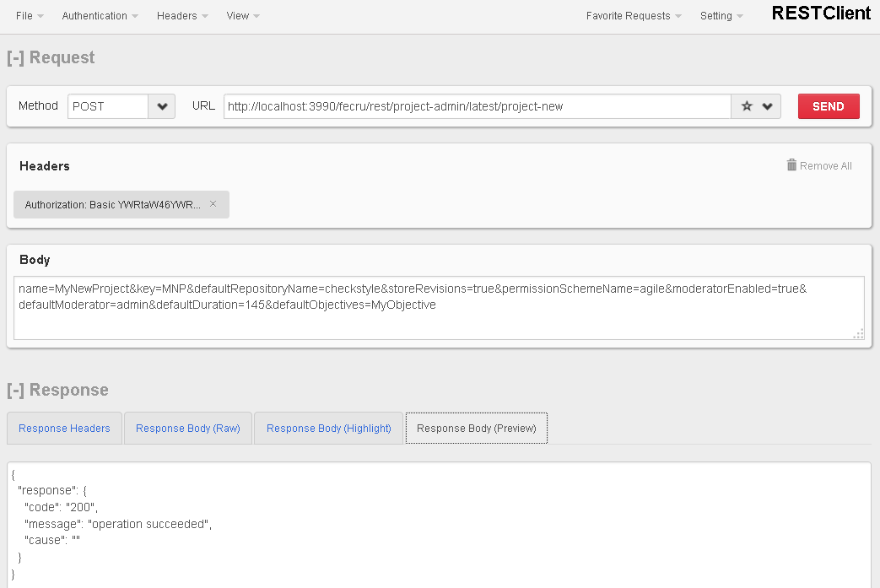Image resolution: width=880 pixels, height=588 pixels.
Task: Click the star icon to favorite the URL
Action: (x=746, y=106)
